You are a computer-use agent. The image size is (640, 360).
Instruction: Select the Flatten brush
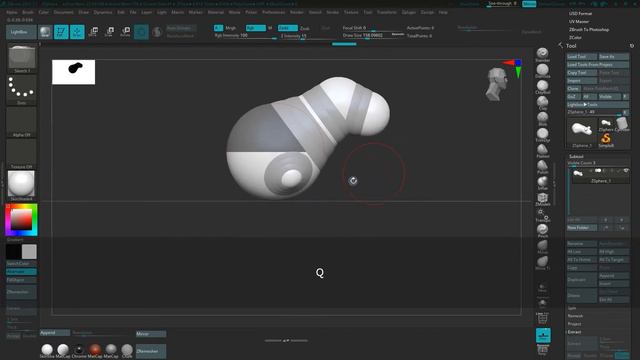pos(542,150)
